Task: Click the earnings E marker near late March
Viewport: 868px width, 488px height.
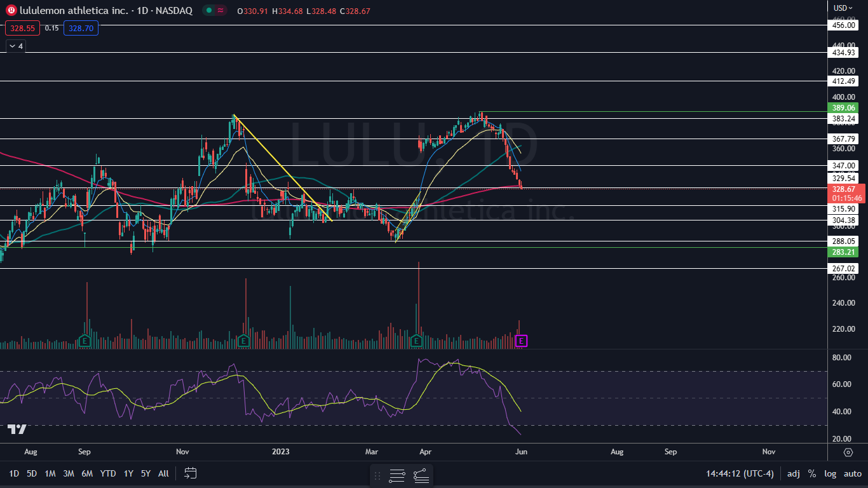Action: click(417, 341)
